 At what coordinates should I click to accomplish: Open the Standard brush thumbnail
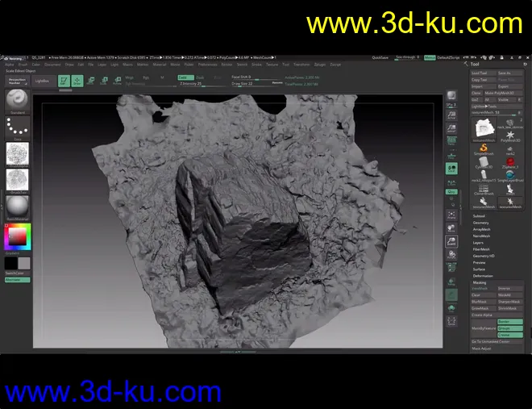17,101
